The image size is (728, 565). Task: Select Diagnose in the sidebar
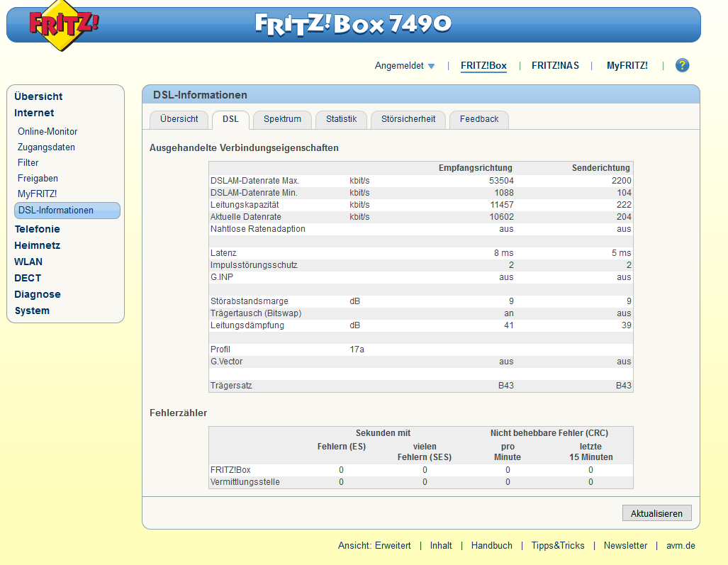point(37,294)
